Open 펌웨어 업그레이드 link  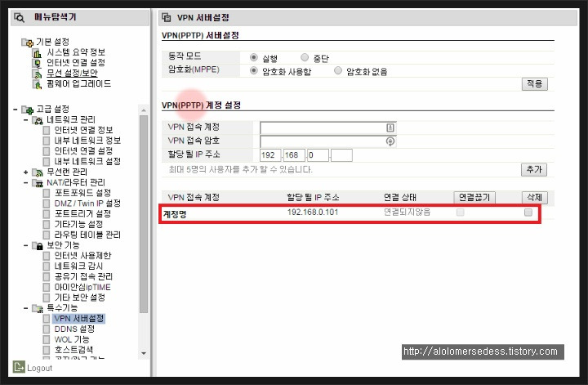pyautogui.click(x=79, y=83)
